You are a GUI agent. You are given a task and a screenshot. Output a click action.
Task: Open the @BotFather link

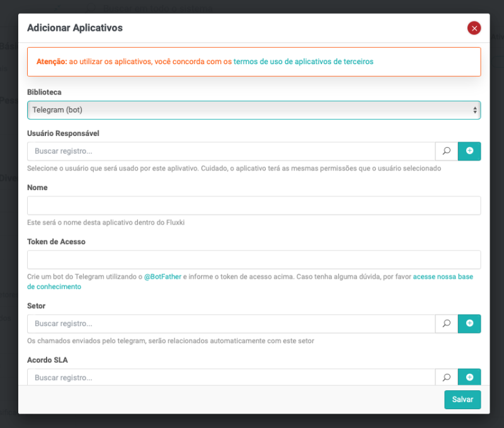click(163, 277)
